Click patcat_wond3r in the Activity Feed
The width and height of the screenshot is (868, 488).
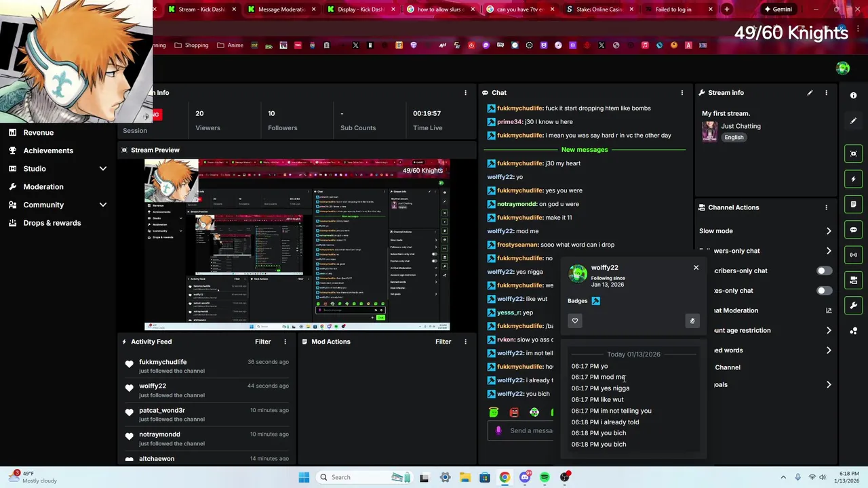(162, 410)
